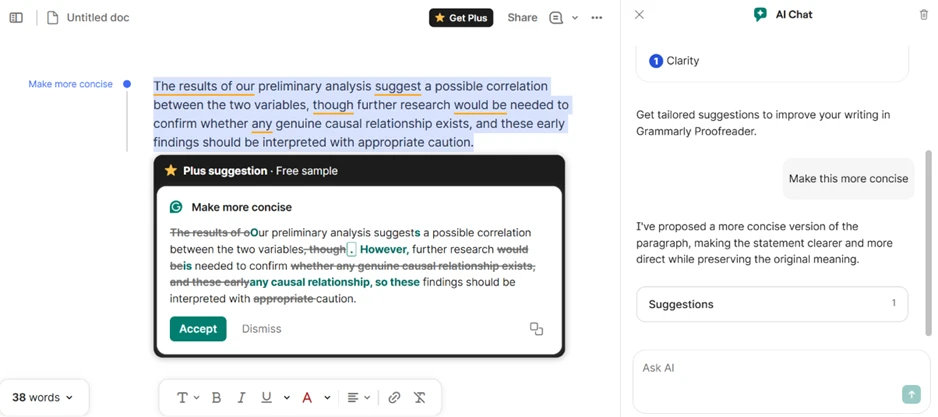Toggle the sidebar panel icon

pos(16,18)
